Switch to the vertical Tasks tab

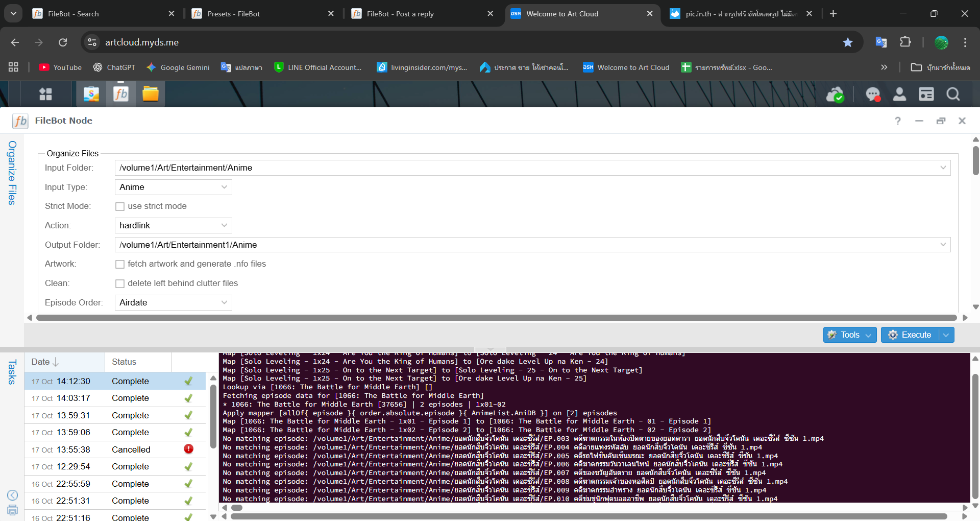[12, 372]
